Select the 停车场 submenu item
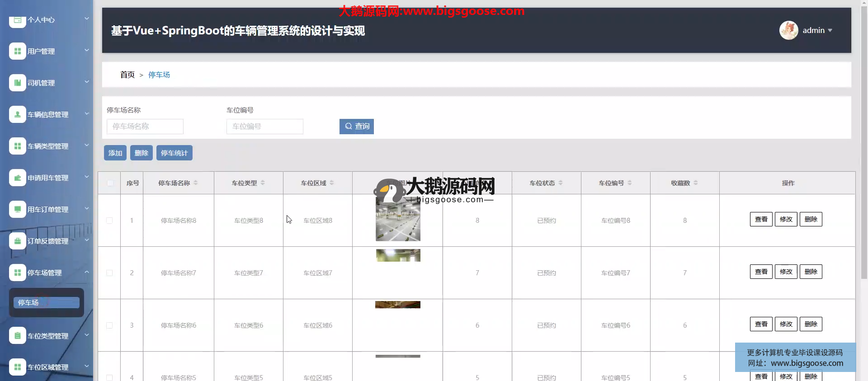 click(46, 303)
